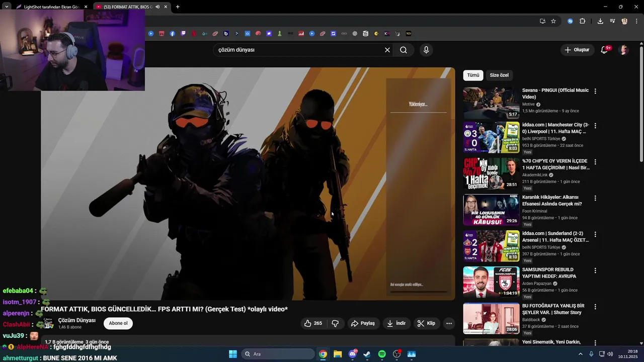Open the Savana PINGUI video thumbnail
The image size is (644, 362).
coord(491,103)
